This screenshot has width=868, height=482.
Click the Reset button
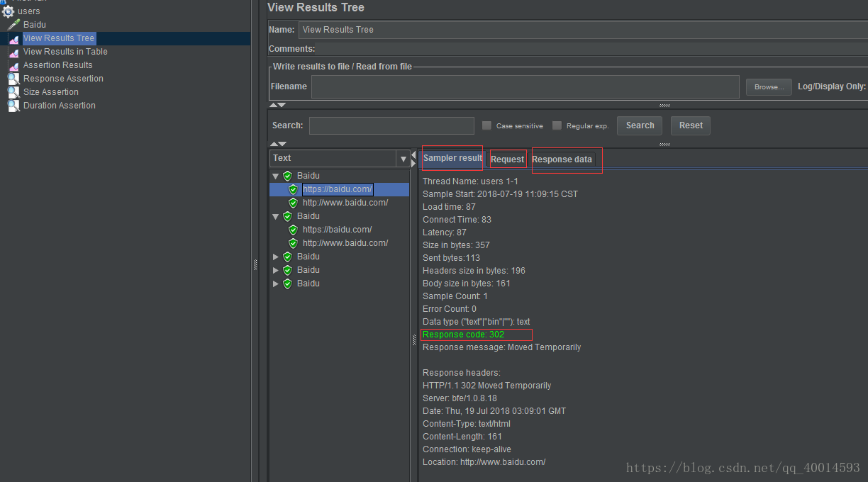click(x=691, y=125)
